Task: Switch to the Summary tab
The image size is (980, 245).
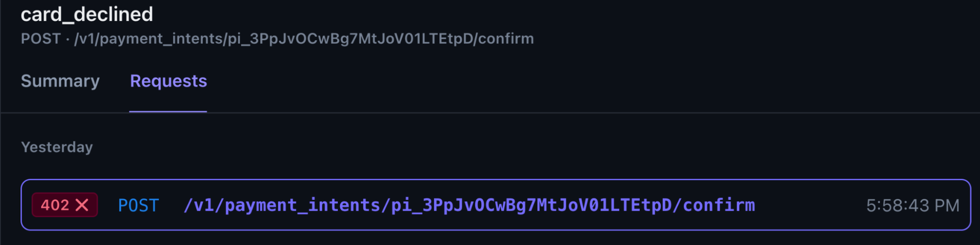Action: 60,81
